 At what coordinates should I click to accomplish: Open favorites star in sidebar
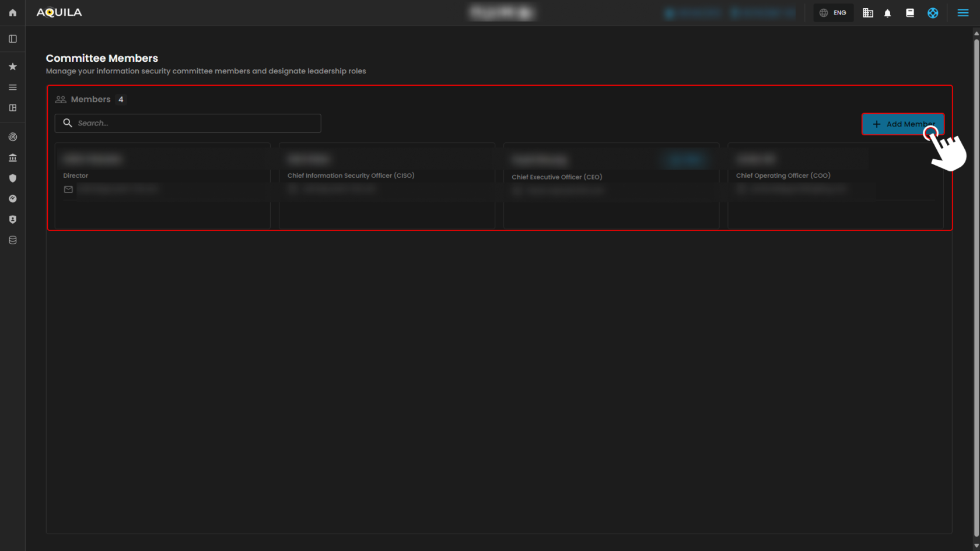[x=12, y=66]
